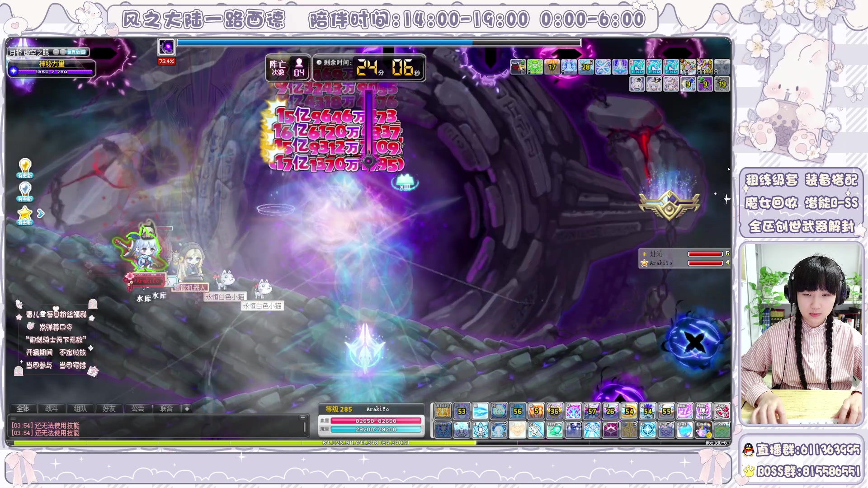Activate the Del key orb skill
The image size is (868, 488).
pyautogui.click(x=685, y=430)
